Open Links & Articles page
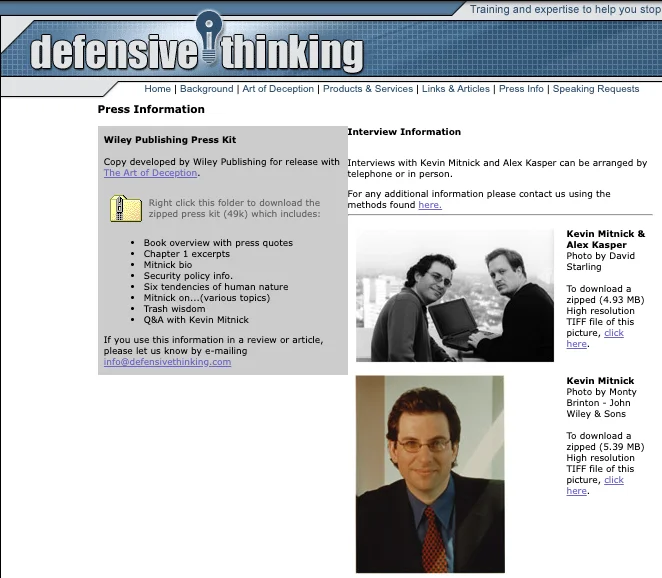 (456, 89)
